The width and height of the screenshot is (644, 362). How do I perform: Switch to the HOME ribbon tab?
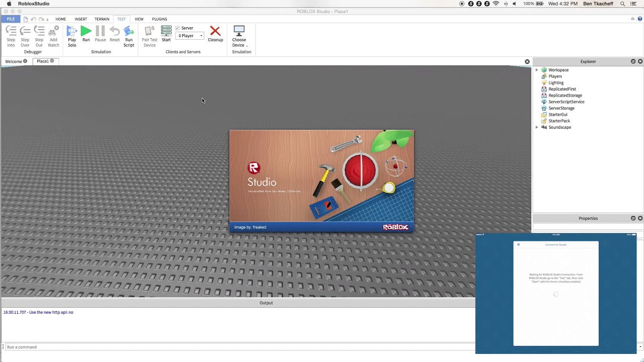pos(60,19)
